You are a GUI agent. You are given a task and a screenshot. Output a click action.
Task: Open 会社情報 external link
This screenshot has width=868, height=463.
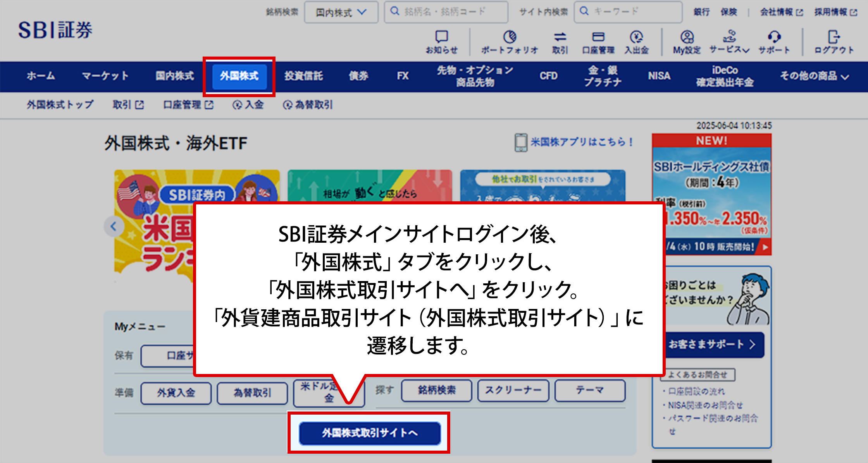click(781, 12)
